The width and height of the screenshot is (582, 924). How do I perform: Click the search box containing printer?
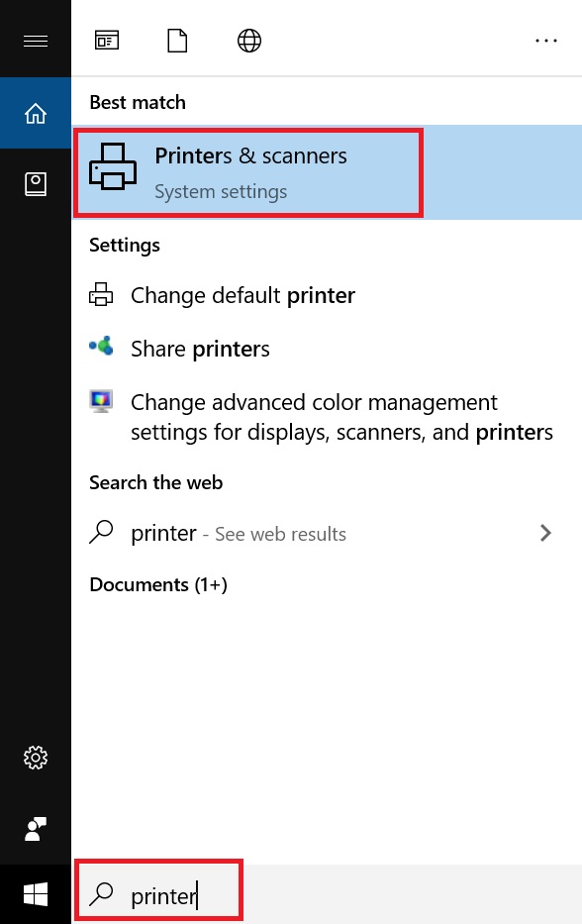coord(327,894)
